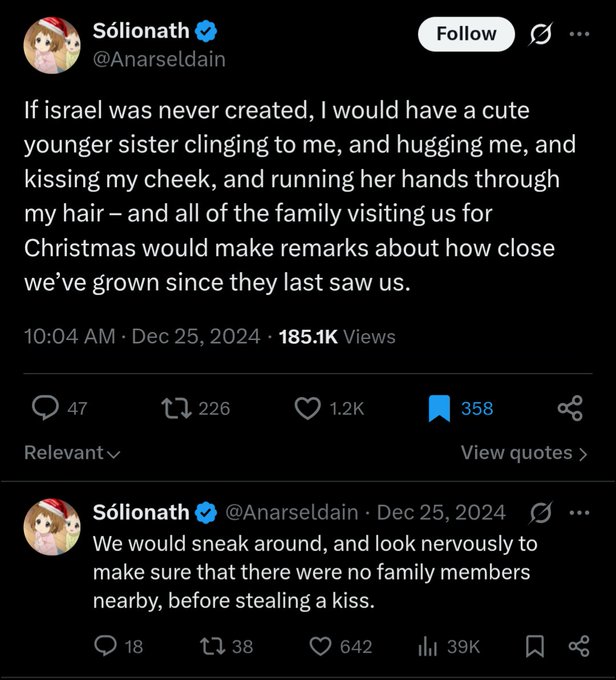Expand the Relevant sort dropdown
This screenshot has width=616, height=680.
coord(72,453)
